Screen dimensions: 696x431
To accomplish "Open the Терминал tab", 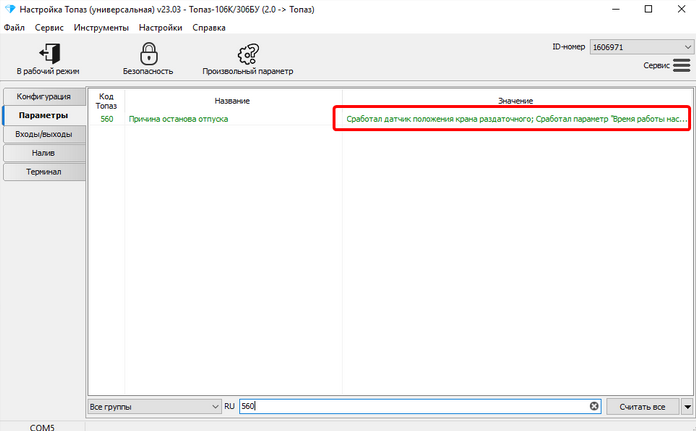I will pos(44,172).
